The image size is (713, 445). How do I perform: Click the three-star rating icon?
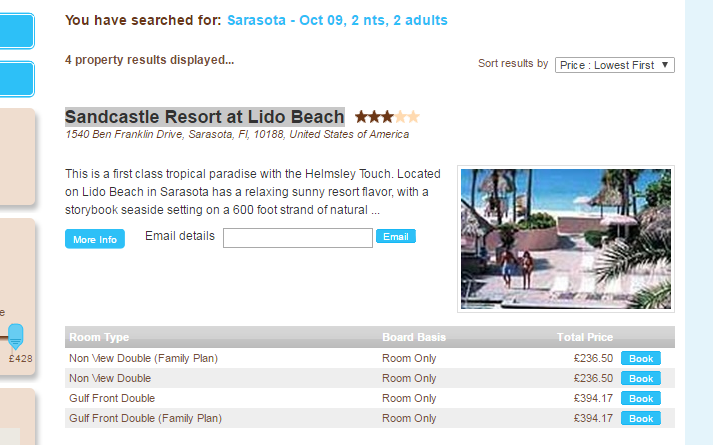(x=386, y=117)
